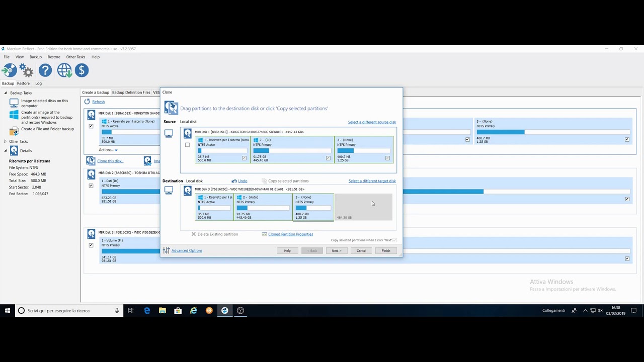
Task: Click the monitor icon for Image selected disks
Action: [x=14, y=103]
